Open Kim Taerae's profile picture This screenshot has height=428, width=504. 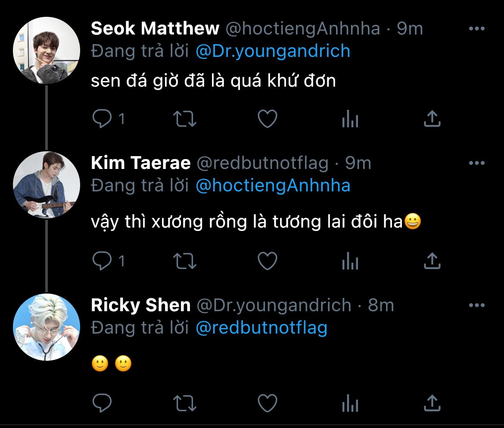tap(47, 184)
